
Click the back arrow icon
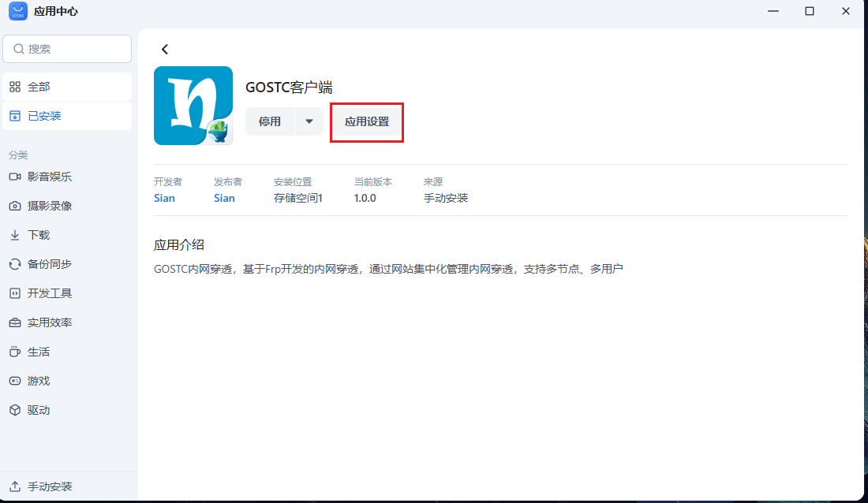(x=165, y=50)
